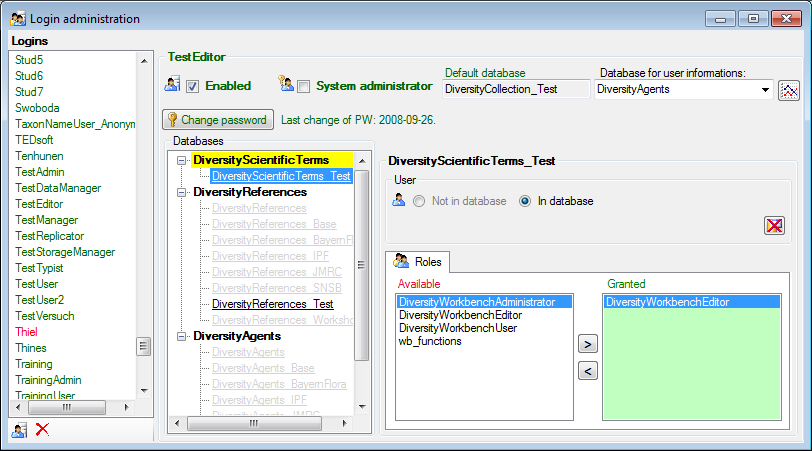Collapse the DiversityScientificTerms tree node
Viewport: 812px width, 451px height.
coord(181,160)
